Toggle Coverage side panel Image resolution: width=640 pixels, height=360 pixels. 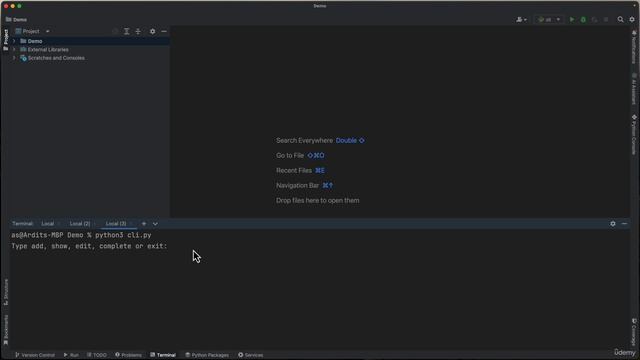(x=634, y=332)
